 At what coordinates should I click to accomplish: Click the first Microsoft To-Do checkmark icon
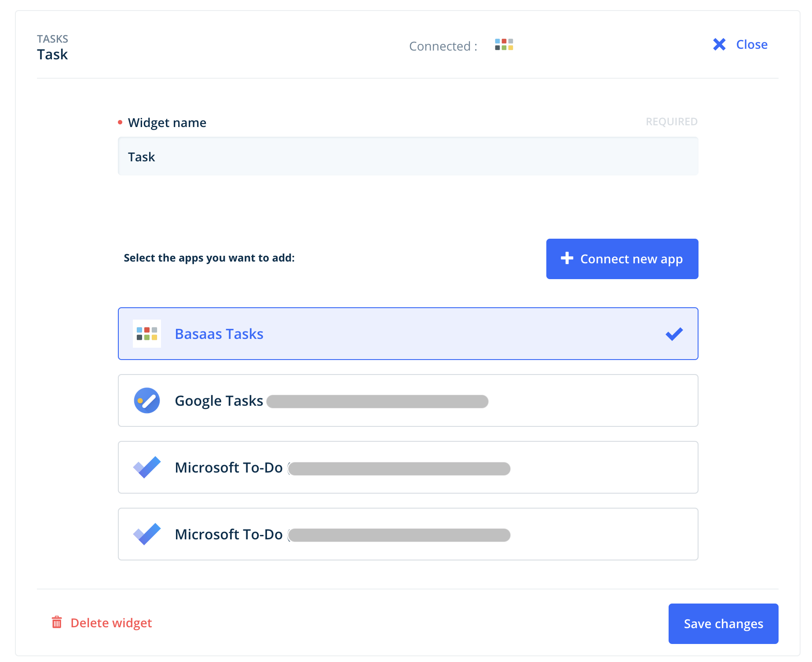(147, 467)
